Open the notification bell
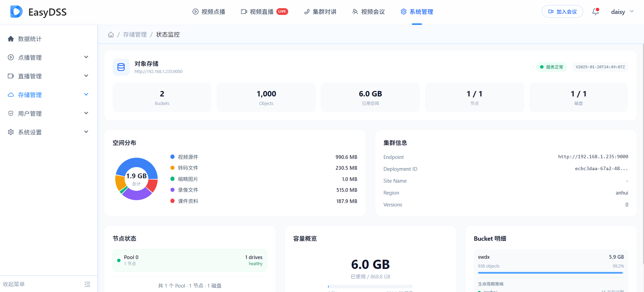 tap(595, 12)
